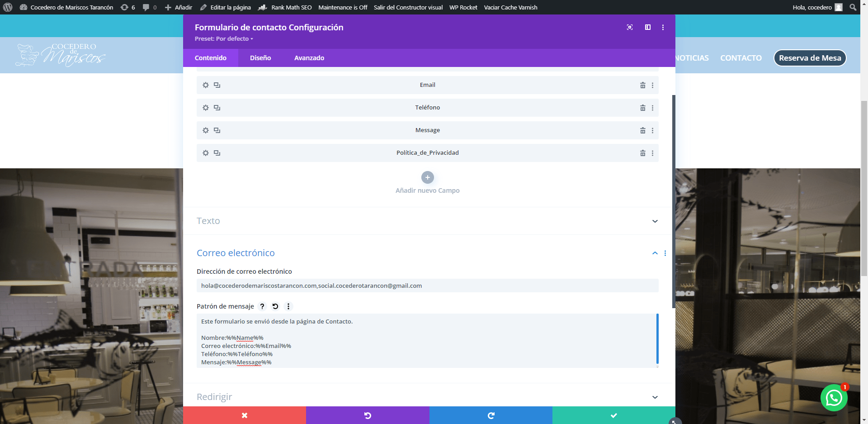This screenshot has width=868, height=424.
Task: Snap settings modal to sidebar
Action: click(x=648, y=27)
